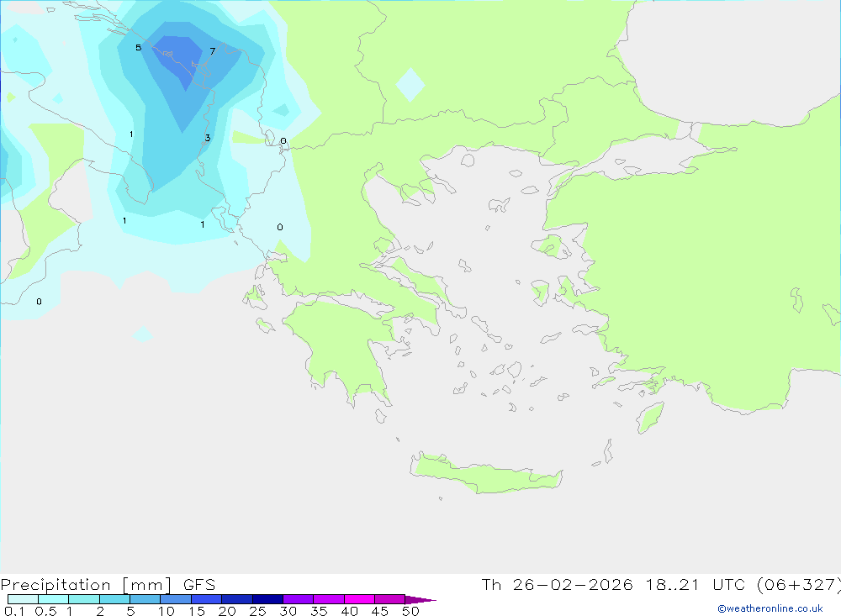Click the map value '3'
This screenshot has width=841, height=616.
[208, 138]
